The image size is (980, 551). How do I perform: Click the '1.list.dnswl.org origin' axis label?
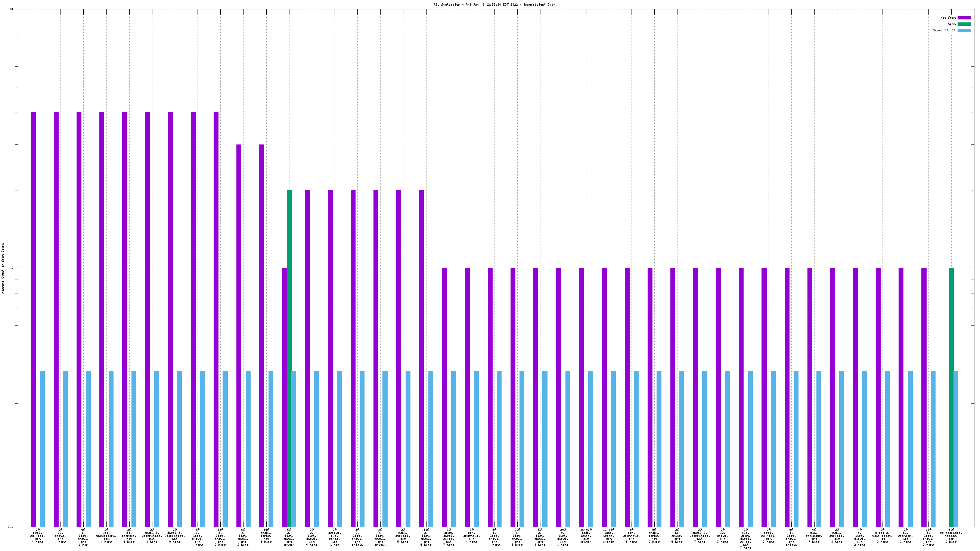tap(791, 537)
